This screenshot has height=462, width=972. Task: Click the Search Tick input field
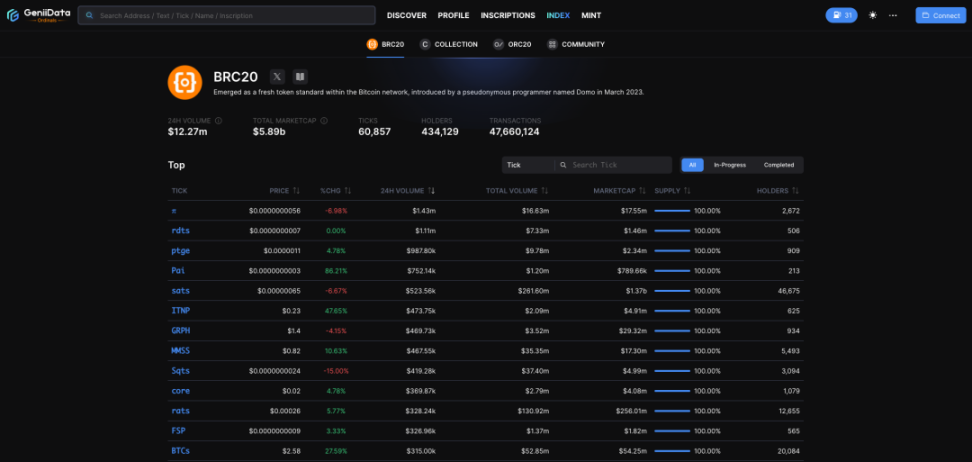click(x=618, y=165)
